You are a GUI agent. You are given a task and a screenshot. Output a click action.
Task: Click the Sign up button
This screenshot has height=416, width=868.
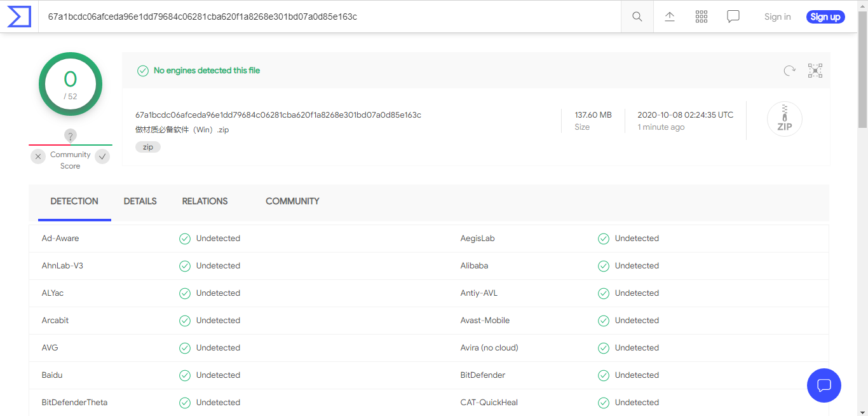tap(825, 17)
